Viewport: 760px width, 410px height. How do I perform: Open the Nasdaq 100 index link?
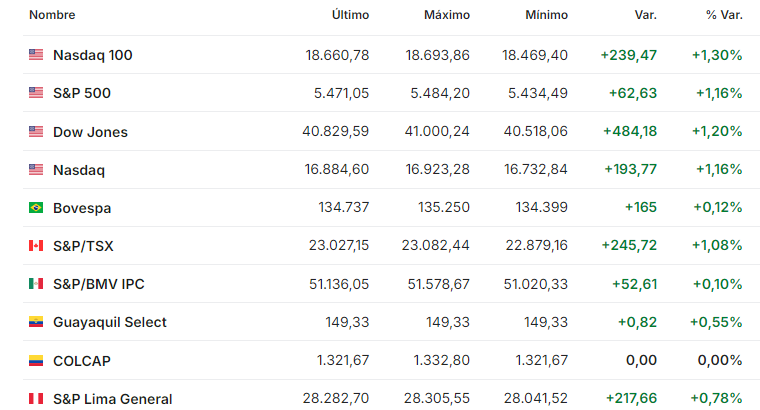[x=93, y=55]
